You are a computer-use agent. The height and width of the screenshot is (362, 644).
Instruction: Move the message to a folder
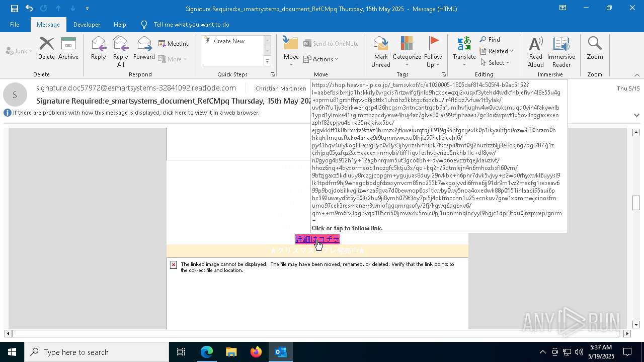pyautogui.click(x=291, y=52)
